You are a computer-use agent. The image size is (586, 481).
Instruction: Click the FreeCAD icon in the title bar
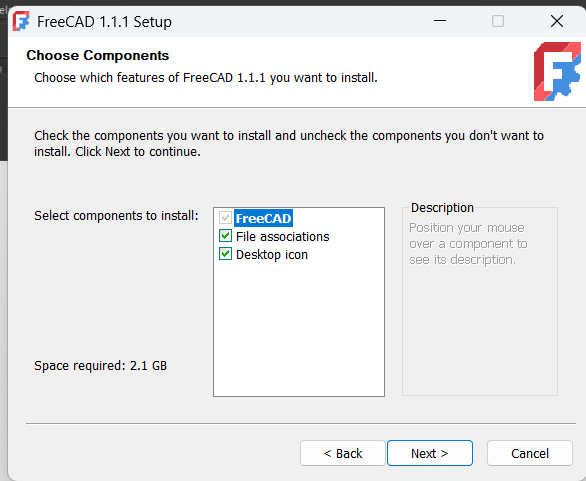coord(21,21)
